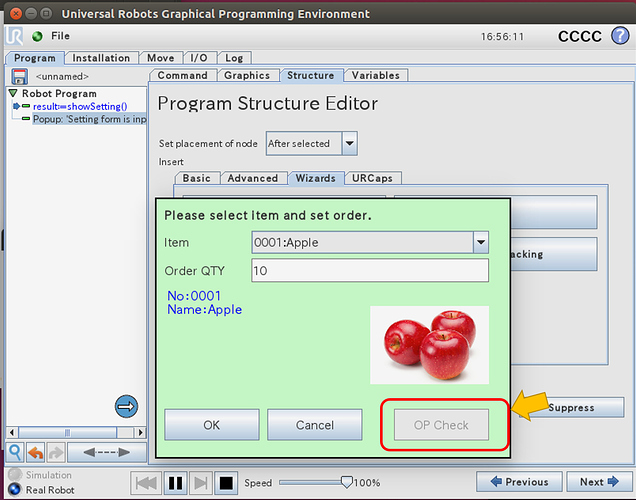The width and height of the screenshot is (636, 500).
Task: Click the UR logo icon
Action: (15, 36)
